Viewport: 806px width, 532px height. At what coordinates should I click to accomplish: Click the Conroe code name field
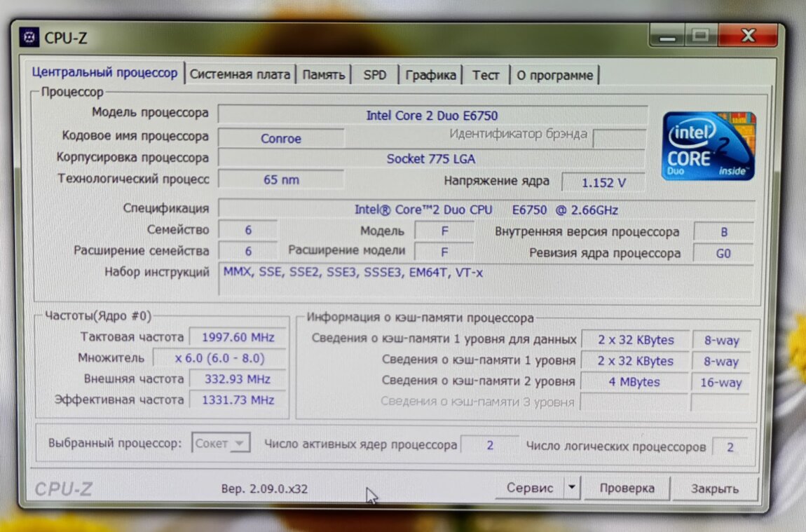point(281,139)
